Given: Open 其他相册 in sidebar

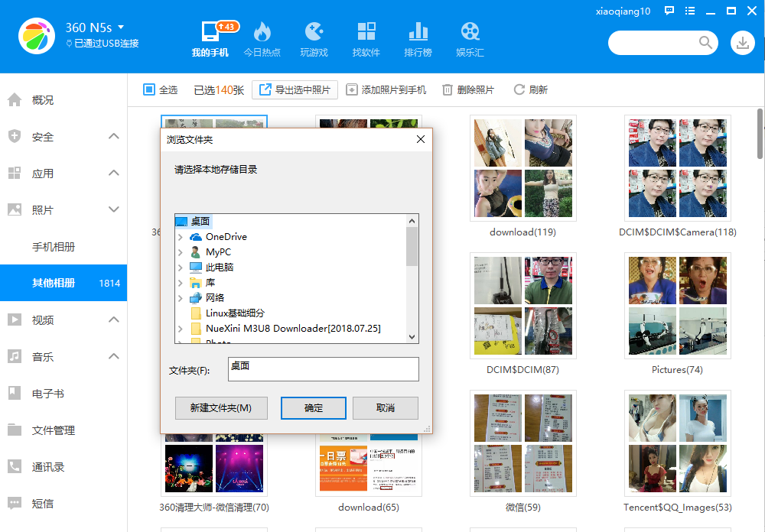Looking at the screenshot, I should tap(63, 283).
